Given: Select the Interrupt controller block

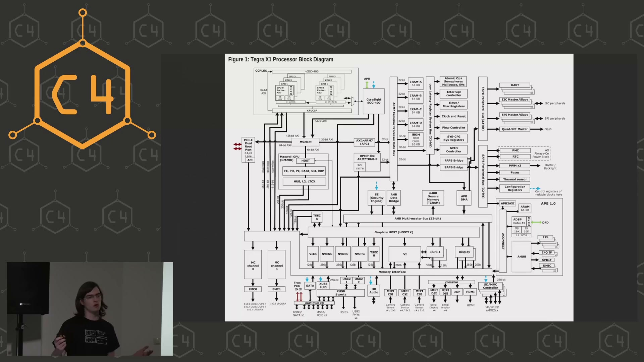Looking at the screenshot, I should tap(453, 94).
